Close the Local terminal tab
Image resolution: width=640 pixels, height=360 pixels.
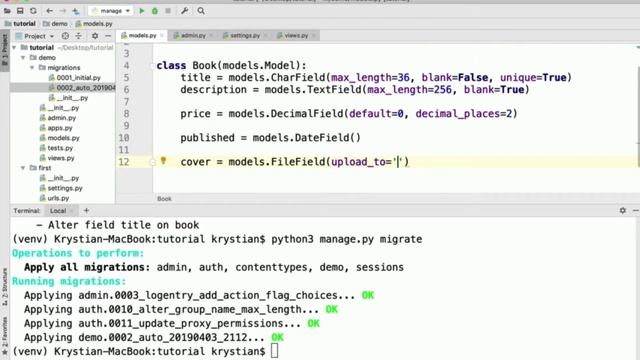pyautogui.click(x=72, y=211)
